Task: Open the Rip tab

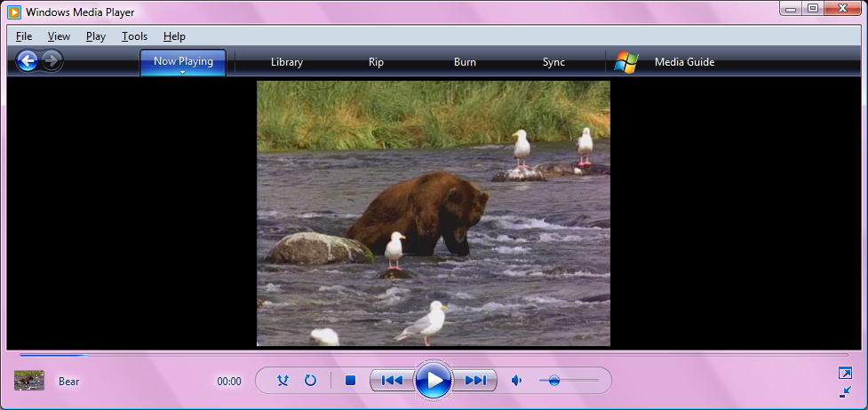Action: click(376, 62)
